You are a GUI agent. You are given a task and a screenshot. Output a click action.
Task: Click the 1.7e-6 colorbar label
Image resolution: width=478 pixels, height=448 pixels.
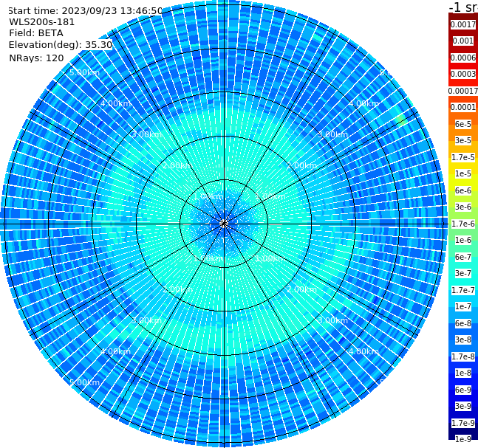point(463,224)
